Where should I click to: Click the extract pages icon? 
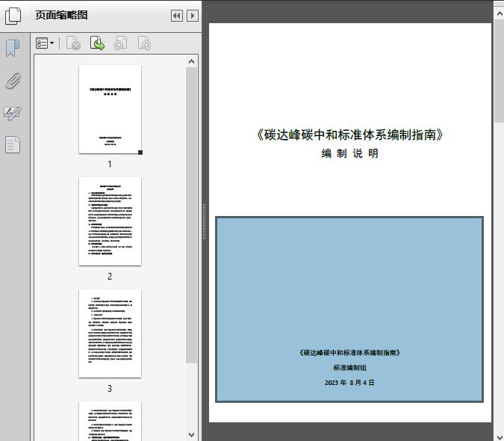tap(97, 43)
